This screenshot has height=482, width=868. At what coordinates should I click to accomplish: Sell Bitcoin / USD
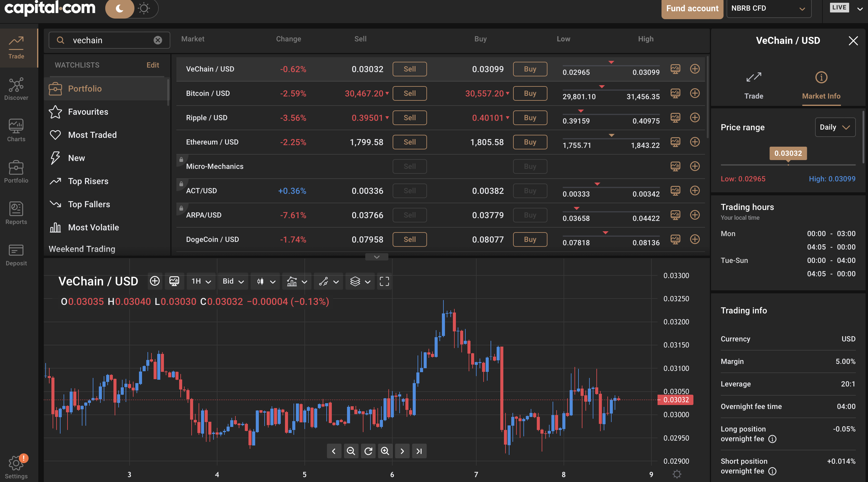coord(409,93)
